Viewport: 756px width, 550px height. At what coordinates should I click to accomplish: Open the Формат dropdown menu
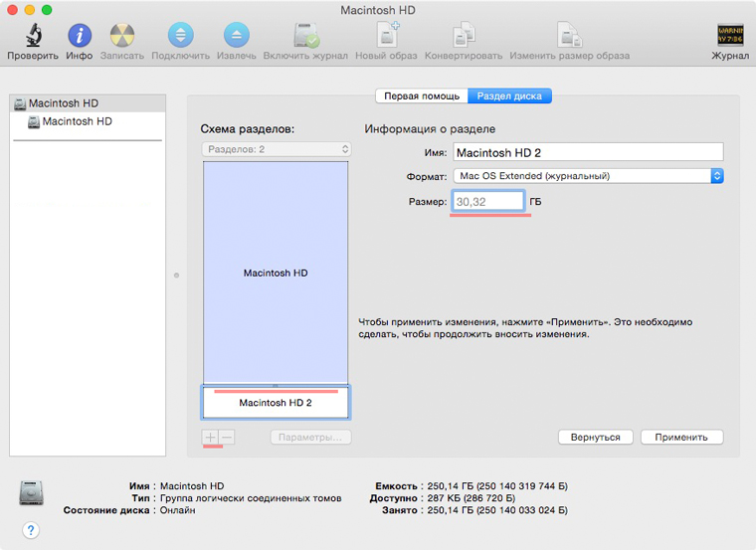[x=587, y=176]
